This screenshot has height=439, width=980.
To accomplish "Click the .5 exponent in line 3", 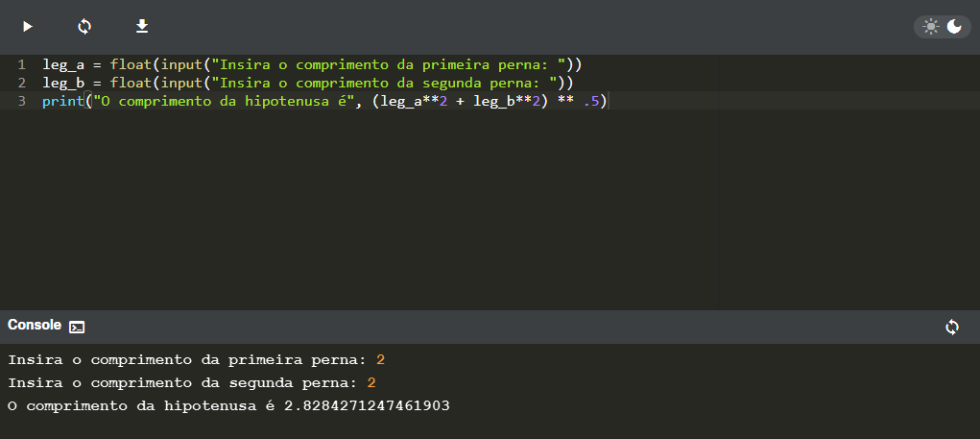I will pos(590,101).
